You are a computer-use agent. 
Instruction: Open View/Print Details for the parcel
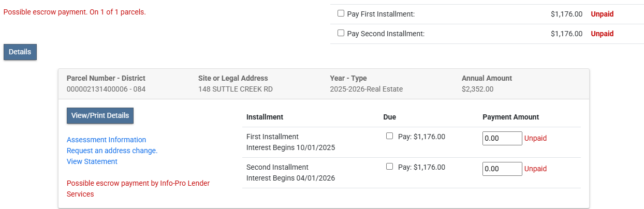[100, 116]
